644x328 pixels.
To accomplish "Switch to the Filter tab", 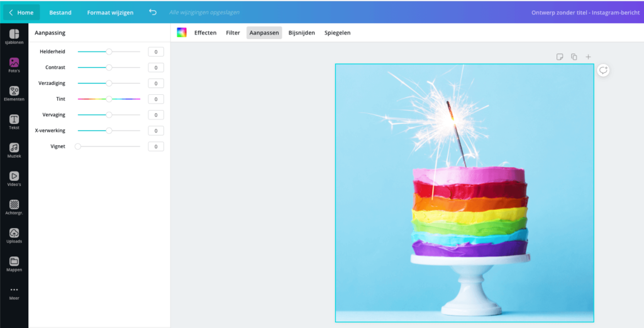I will coord(233,33).
